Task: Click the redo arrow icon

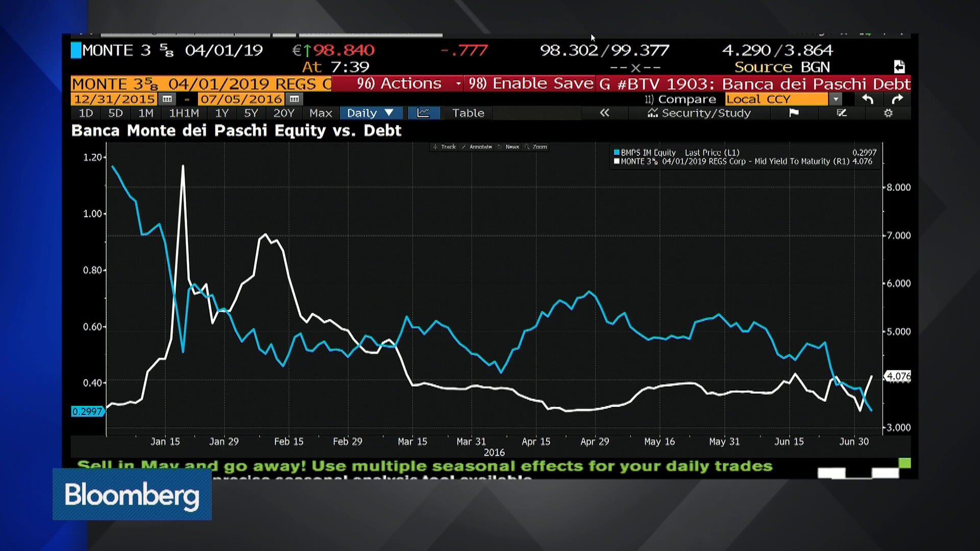Action: (x=897, y=99)
